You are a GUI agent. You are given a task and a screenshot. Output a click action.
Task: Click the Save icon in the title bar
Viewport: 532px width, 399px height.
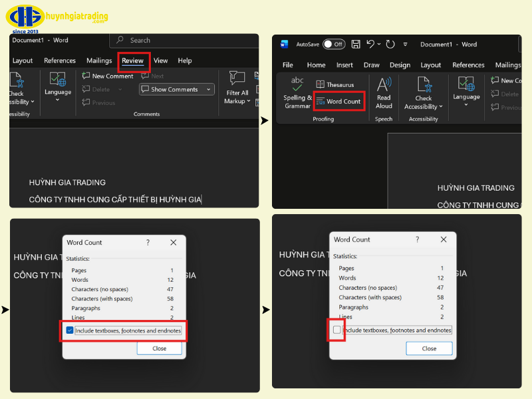[x=356, y=45]
